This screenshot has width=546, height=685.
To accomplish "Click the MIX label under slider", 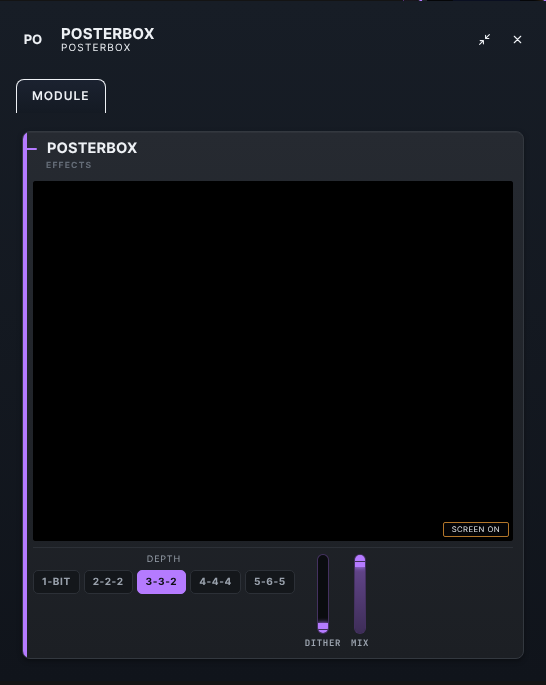I will click(x=360, y=643).
